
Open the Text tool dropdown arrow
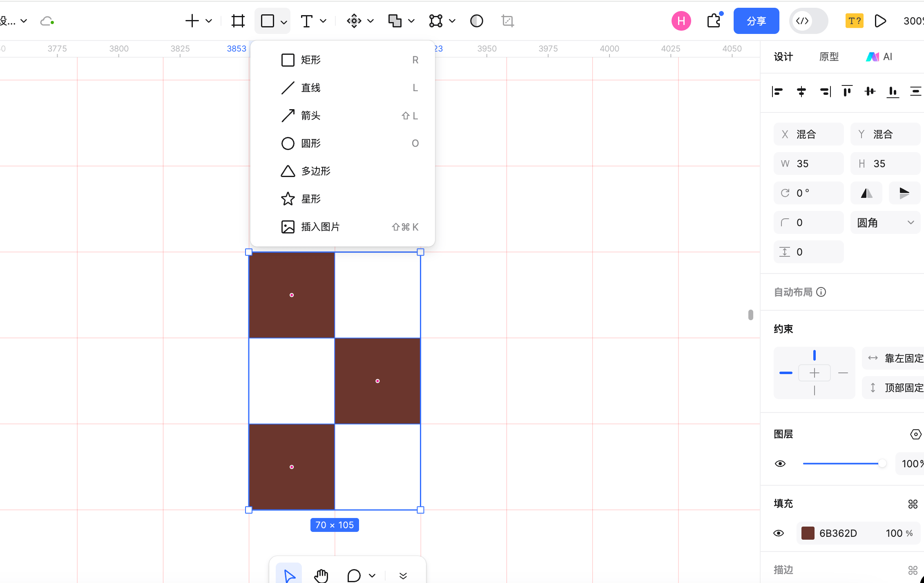pos(323,21)
